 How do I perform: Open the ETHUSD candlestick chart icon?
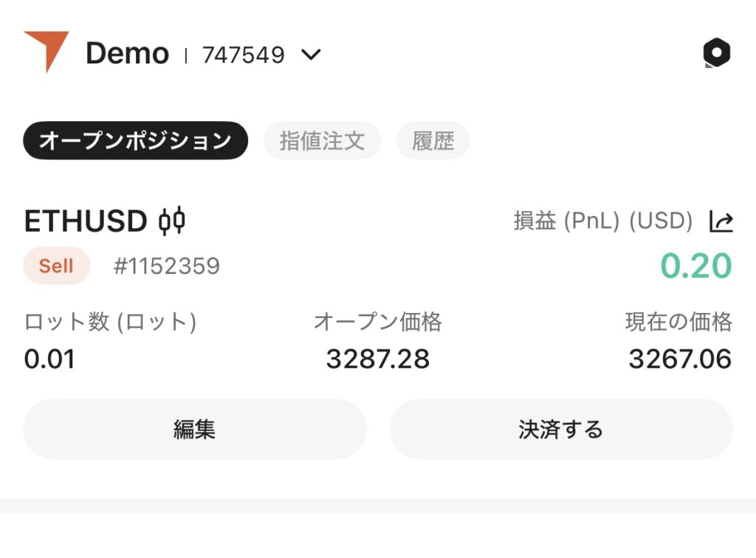172,221
